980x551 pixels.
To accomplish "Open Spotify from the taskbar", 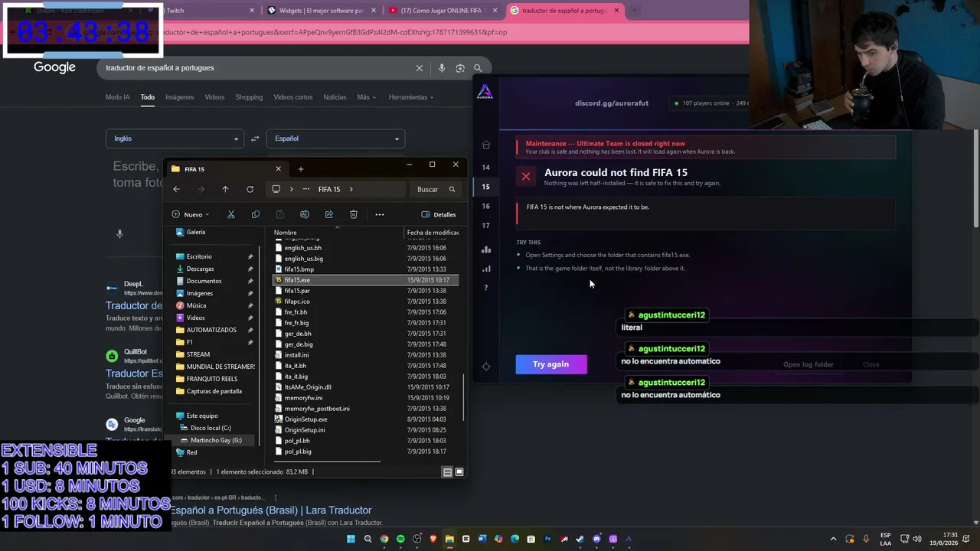I will (x=400, y=540).
